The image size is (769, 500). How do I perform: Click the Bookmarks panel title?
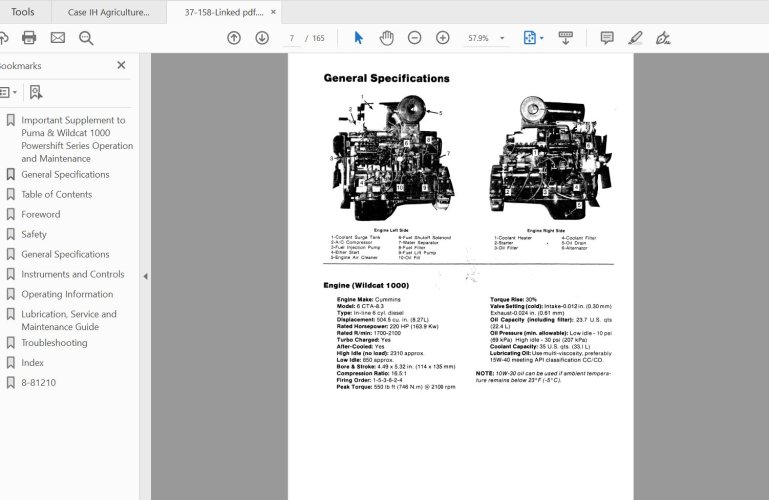(21, 66)
